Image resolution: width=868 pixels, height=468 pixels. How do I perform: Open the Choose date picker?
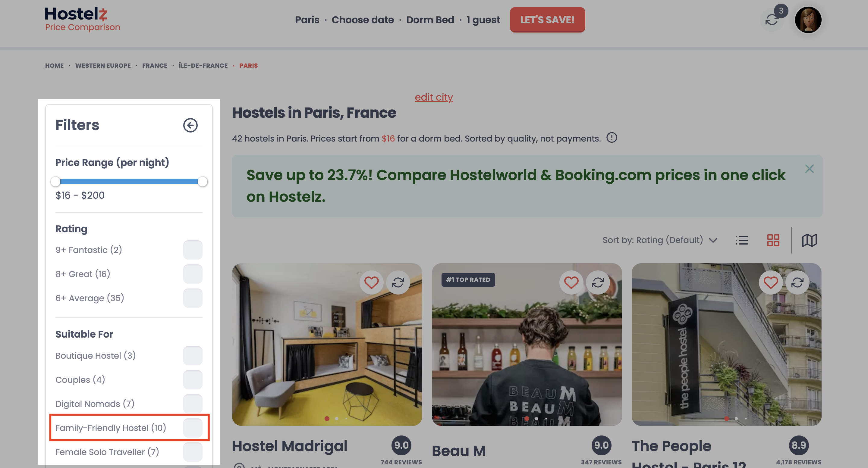tap(363, 20)
